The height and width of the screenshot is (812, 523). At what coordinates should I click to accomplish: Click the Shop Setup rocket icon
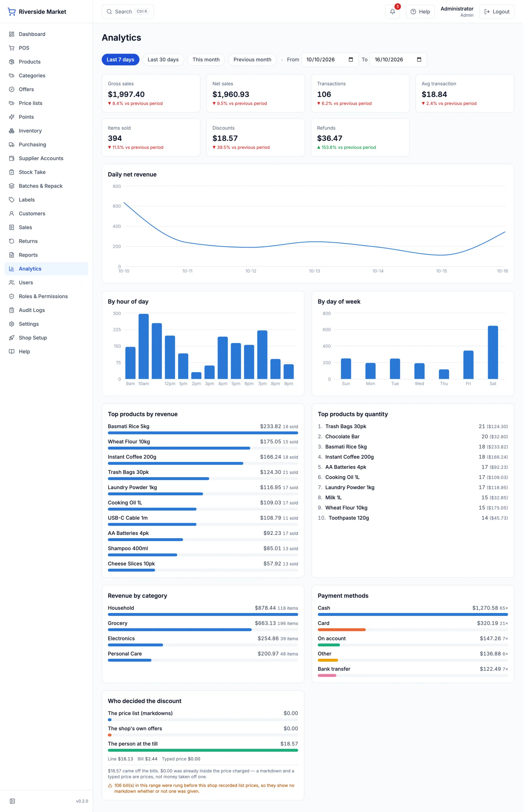coord(11,338)
